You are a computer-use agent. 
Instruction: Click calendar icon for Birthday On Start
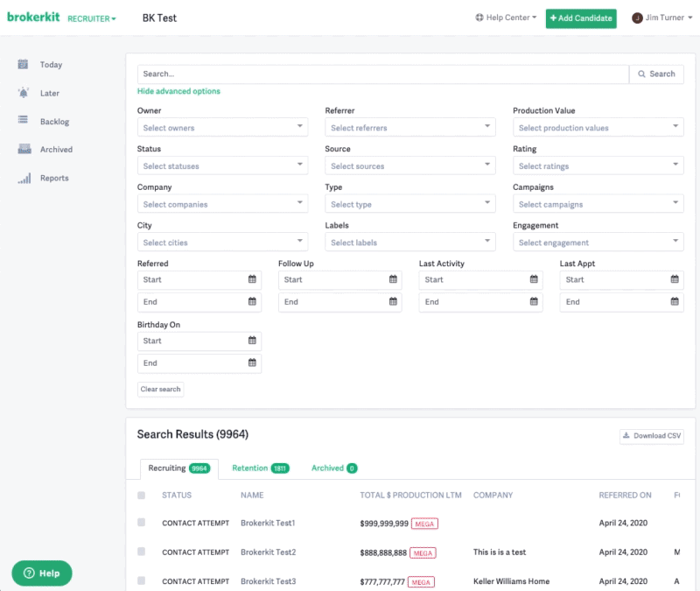252,341
